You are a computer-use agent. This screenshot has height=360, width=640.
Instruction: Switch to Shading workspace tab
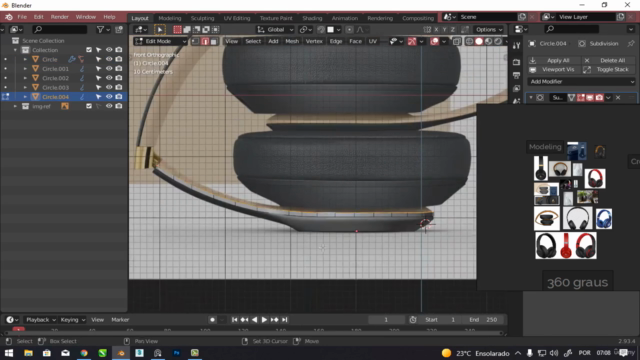tap(312, 18)
